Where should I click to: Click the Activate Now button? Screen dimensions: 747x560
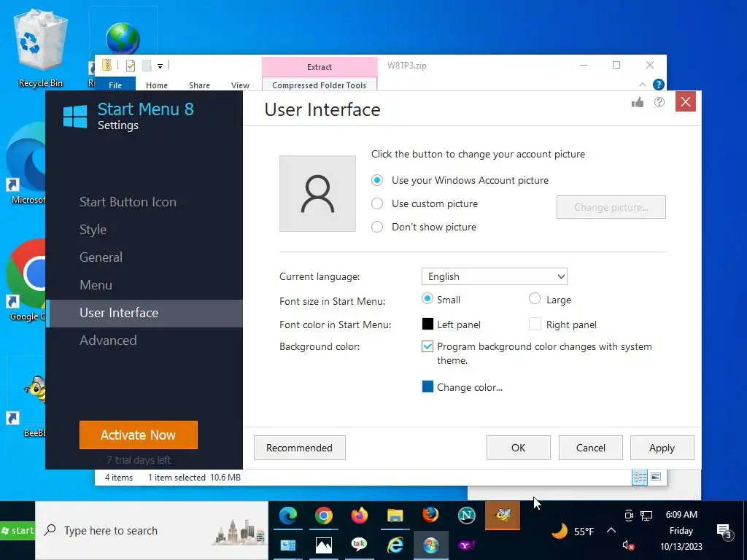[138, 435]
